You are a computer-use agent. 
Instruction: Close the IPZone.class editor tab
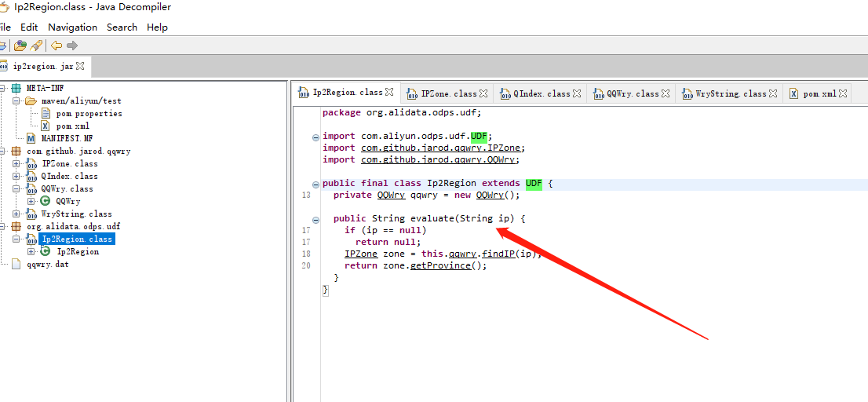click(483, 93)
